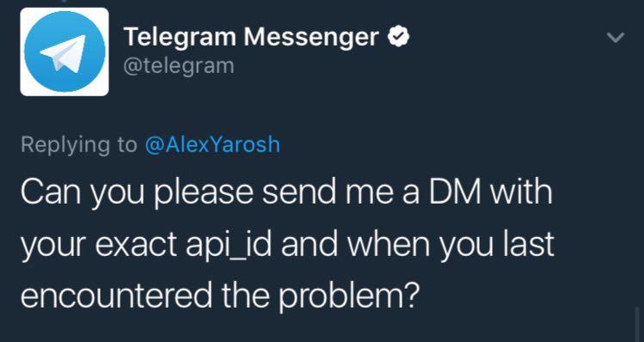Viewport: 644px width, 342px height.
Task: Click the line "encountered the problem?"
Action: 220,296
